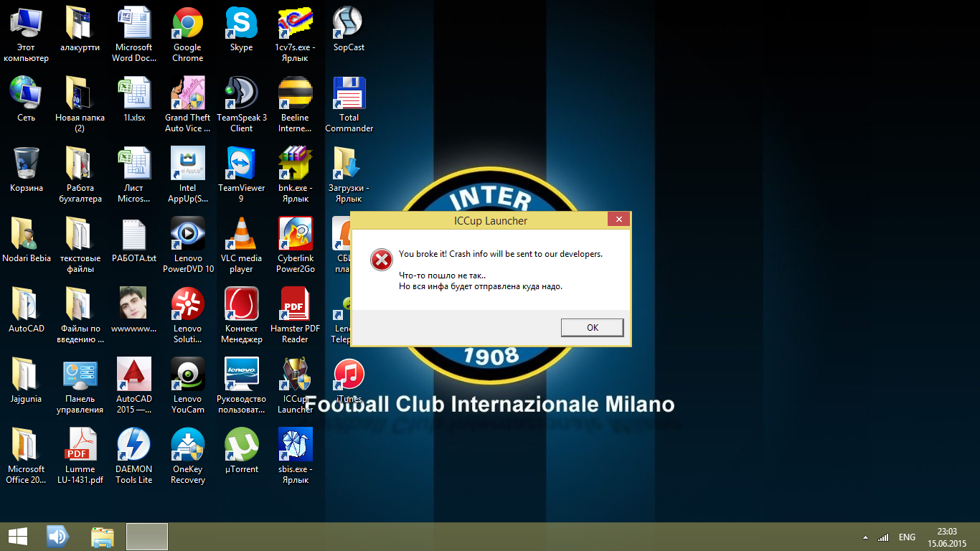
Task: Select the Руководство пользователя icon
Action: tap(241, 386)
